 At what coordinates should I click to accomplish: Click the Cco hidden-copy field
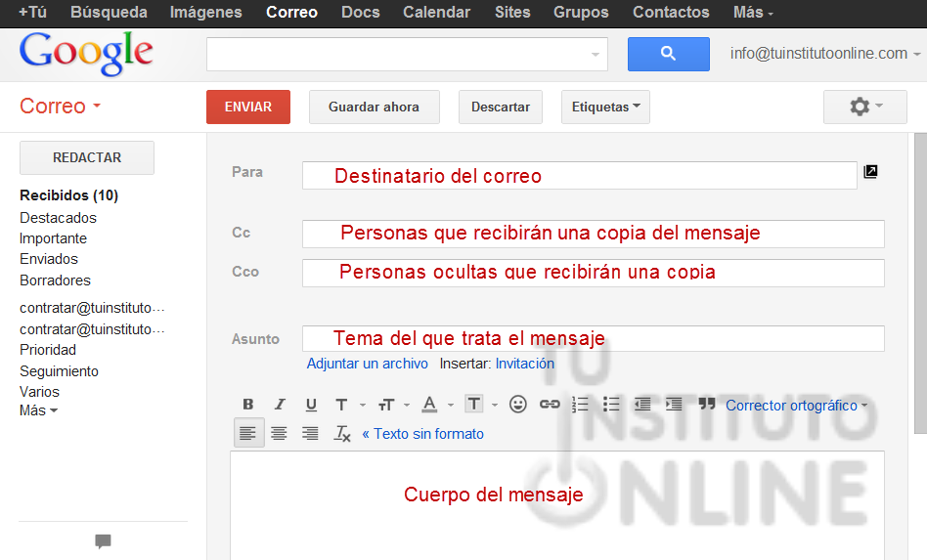593,273
